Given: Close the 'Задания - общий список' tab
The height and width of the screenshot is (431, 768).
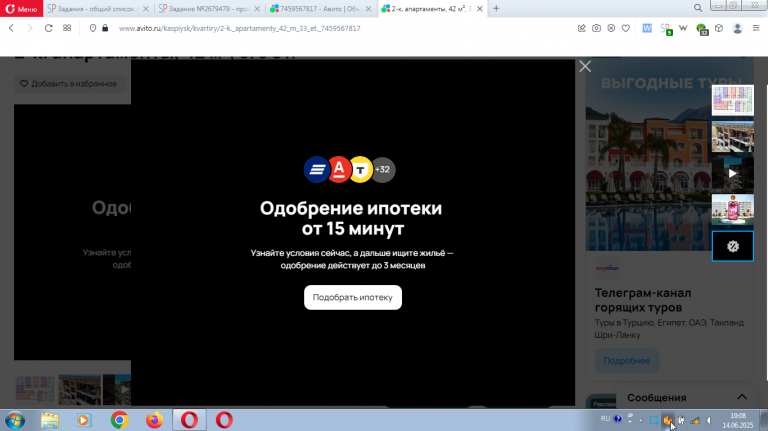Looking at the screenshot, I should (x=145, y=9).
